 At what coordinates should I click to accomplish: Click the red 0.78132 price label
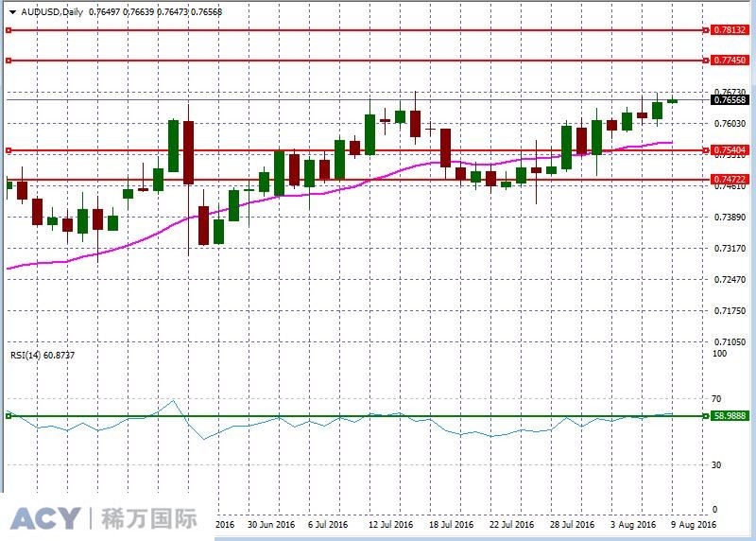pyautogui.click(x=730, y=30)
